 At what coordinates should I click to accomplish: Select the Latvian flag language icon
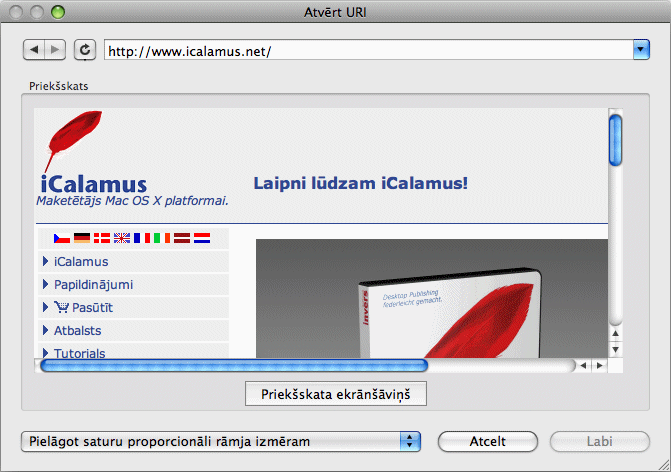(182, 238)
